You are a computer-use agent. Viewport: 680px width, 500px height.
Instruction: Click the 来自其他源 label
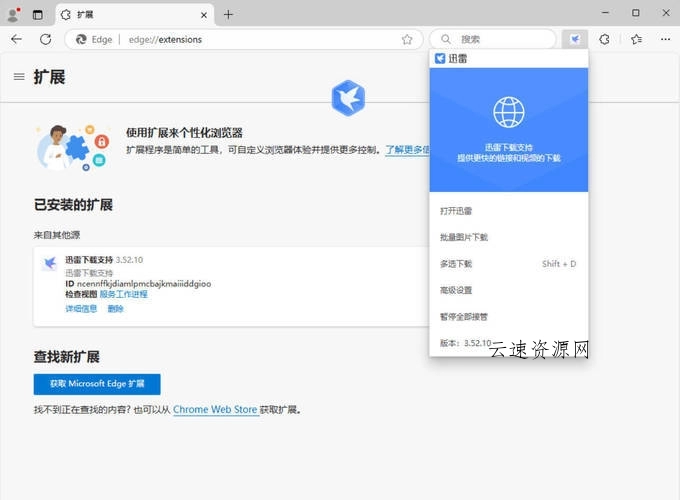(57, 235)
